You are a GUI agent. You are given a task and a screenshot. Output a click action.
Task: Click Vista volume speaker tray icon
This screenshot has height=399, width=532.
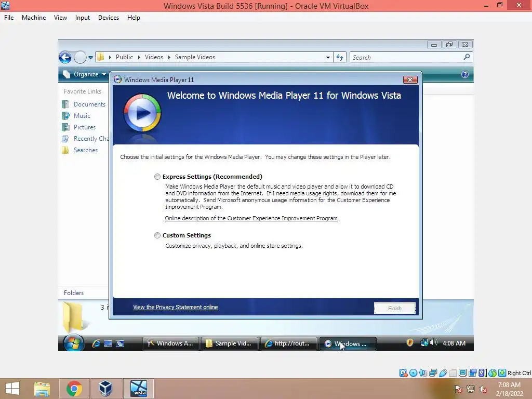click(x=434, y=343)
